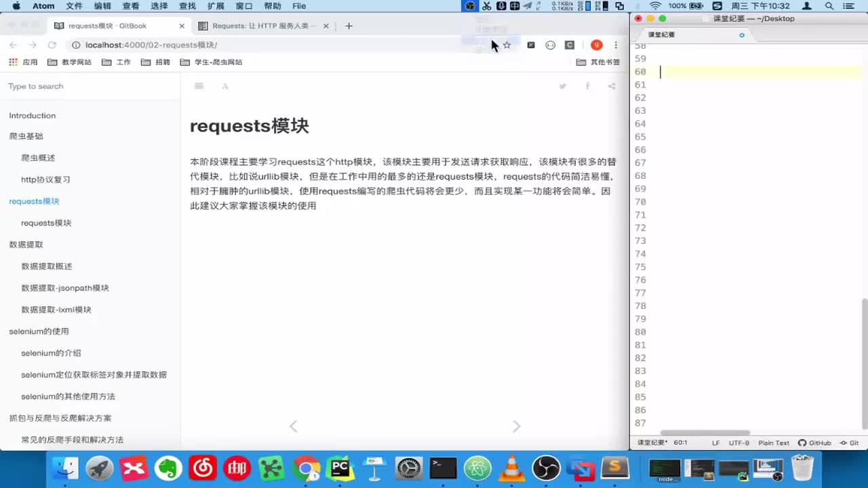This screenshot has height=488, width=868.
Task: Click the C extension icon in Chrome toolbar
Action: coord(570,45)
